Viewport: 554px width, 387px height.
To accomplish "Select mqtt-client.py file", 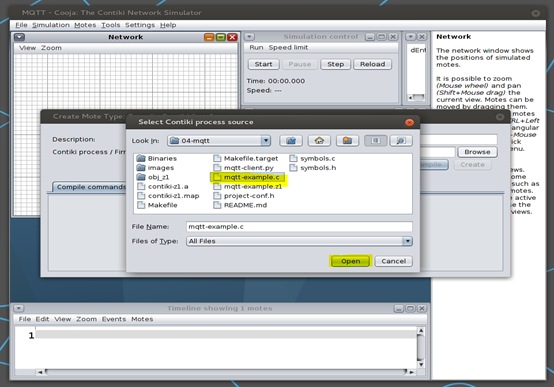I will click(243, 168).
